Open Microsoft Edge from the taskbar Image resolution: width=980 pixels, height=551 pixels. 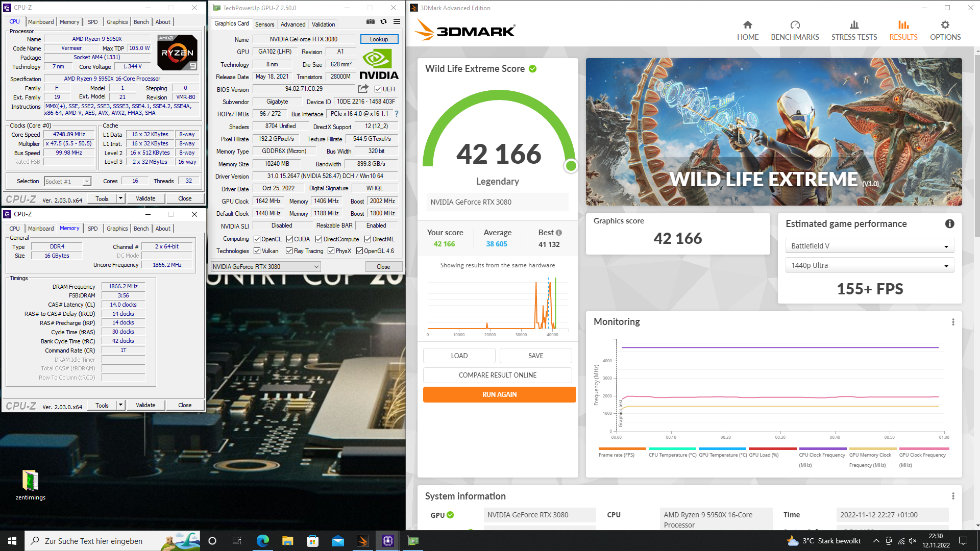click(262, 541)
